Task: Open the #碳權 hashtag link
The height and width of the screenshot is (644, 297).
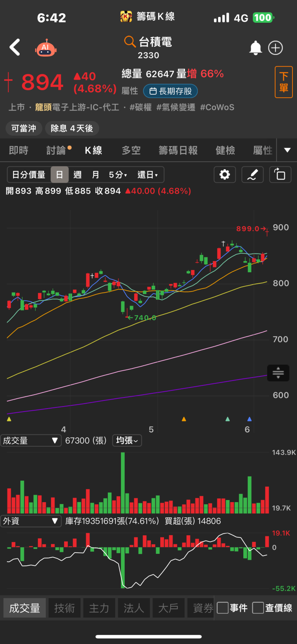Action: (x=140, y=108)
